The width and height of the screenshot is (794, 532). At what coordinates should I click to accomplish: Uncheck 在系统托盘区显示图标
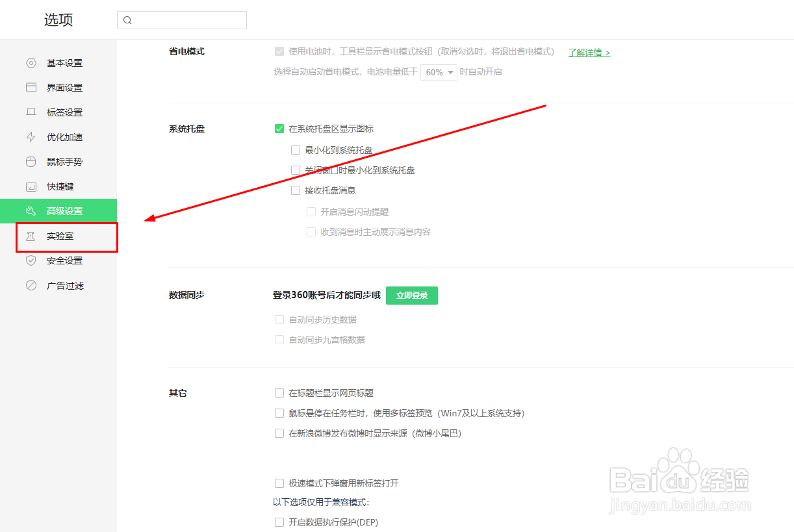(x=279, y=129)
